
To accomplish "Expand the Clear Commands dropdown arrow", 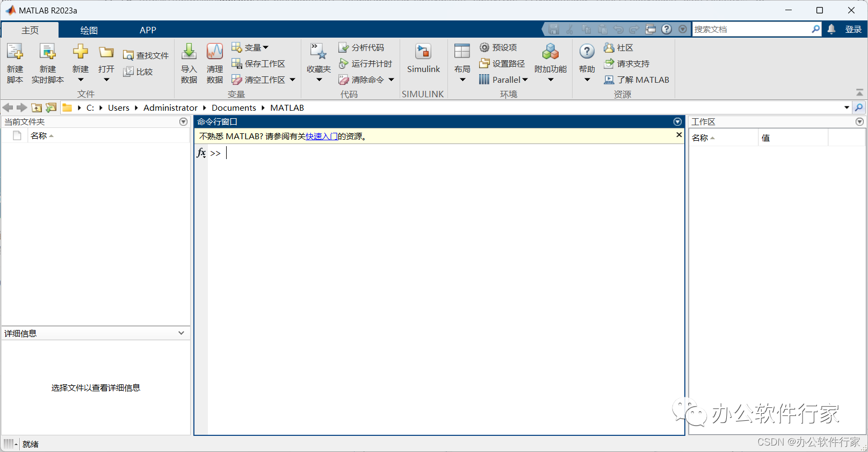I will click(x=391, y=80).
